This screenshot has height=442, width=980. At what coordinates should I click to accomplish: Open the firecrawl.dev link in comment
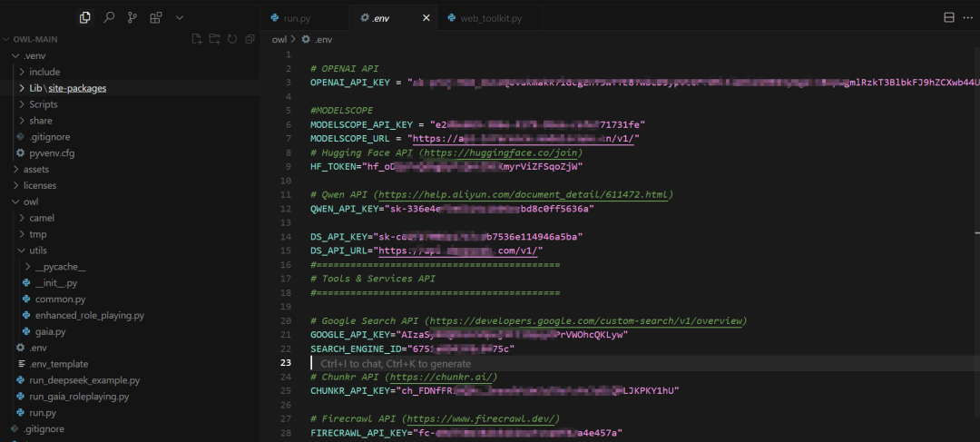[x=480, y=419]
